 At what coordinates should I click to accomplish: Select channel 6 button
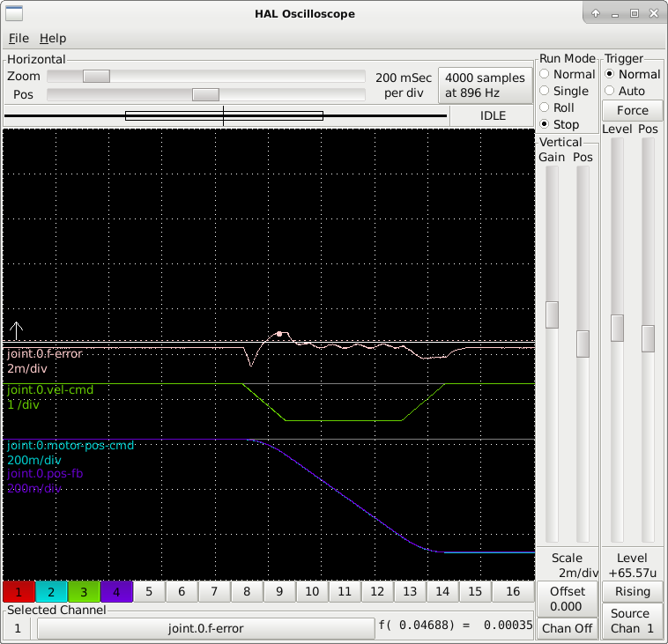click(x=182, y=592)
